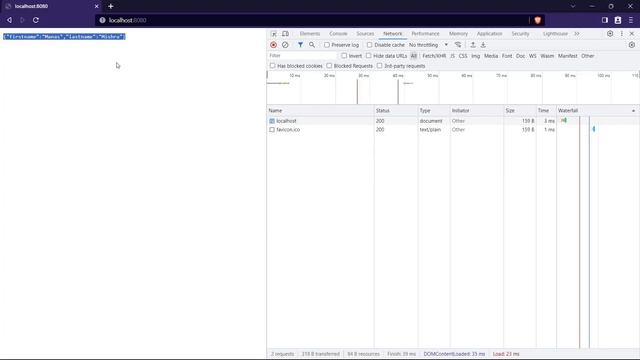Open network panel settings gear
This screenshot has height=360, width=640.
631,45
